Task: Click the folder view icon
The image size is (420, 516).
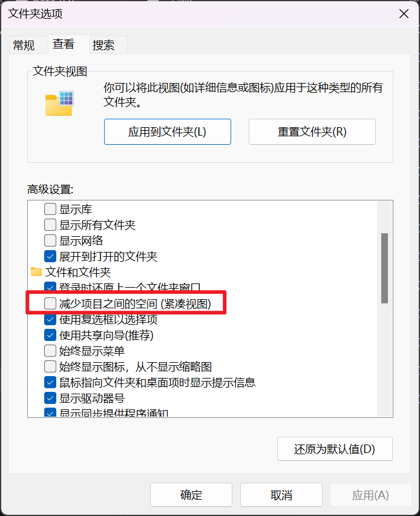Action: pos(59,104)
